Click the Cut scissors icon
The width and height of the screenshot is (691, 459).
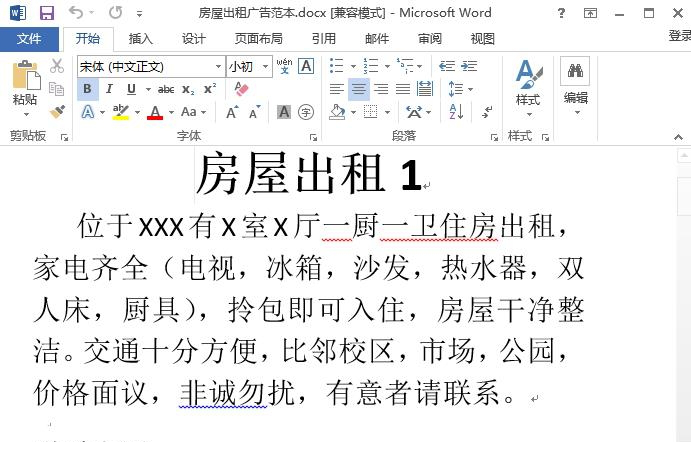click(x=57, y=66)
